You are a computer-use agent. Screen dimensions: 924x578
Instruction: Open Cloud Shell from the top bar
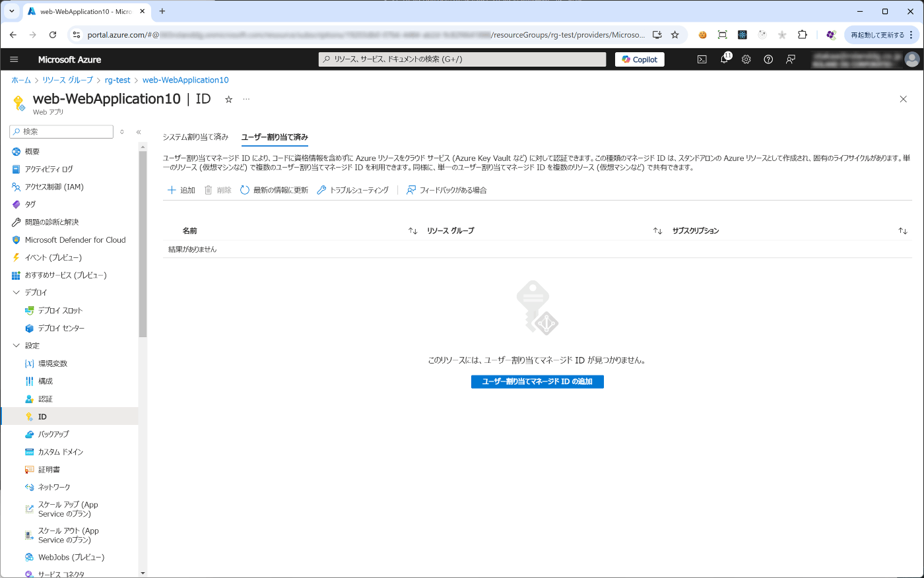pyautogui.click(x=702, y=59)
